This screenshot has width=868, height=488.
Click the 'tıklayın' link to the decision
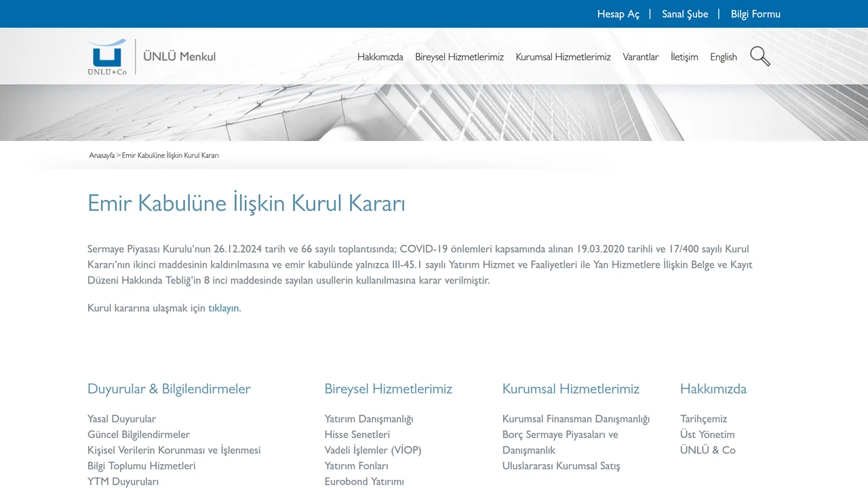pyautogui.click(x=224, y=308)
